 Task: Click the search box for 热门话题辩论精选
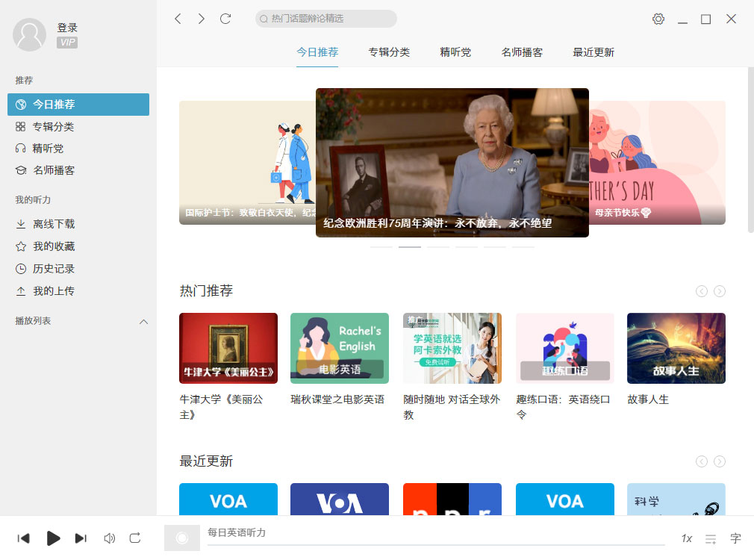[325, 19]
